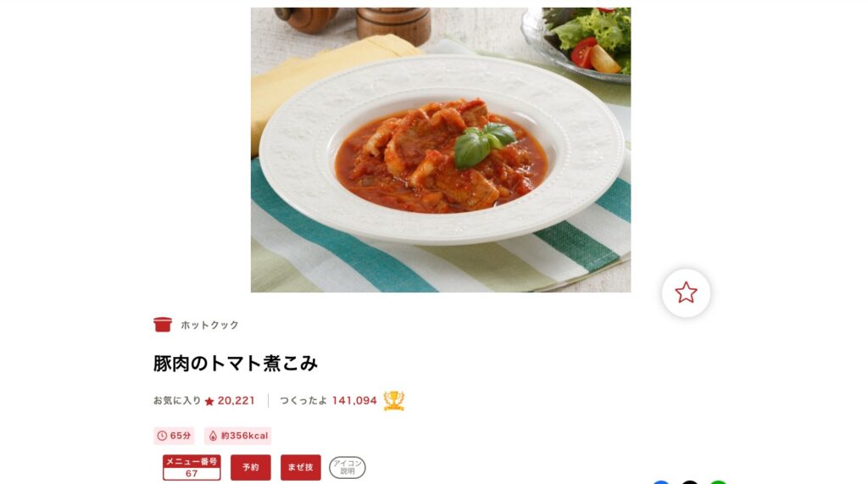868x484 pixels.
Task: Click the black share circle icon
Action: [690, 481]
